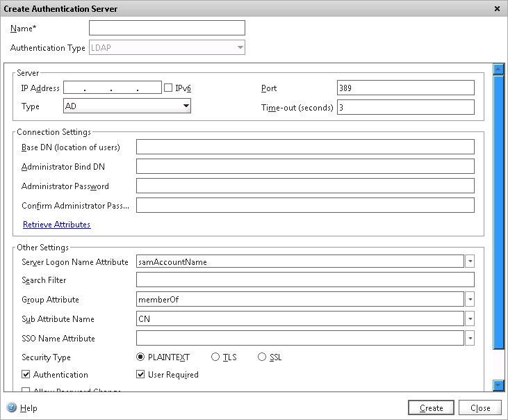Screen dimensions: 508x420
Task: Click the Retrieve Attributes link
Action: (57, 225)
